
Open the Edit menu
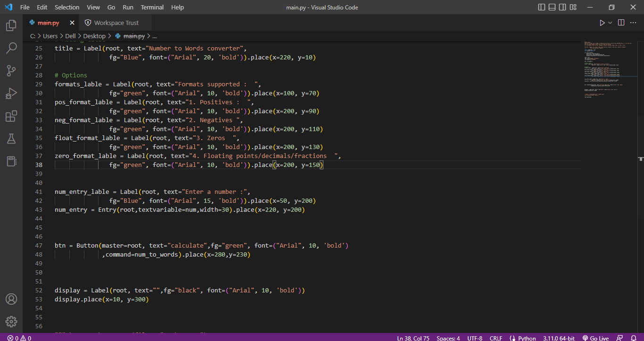42,7
